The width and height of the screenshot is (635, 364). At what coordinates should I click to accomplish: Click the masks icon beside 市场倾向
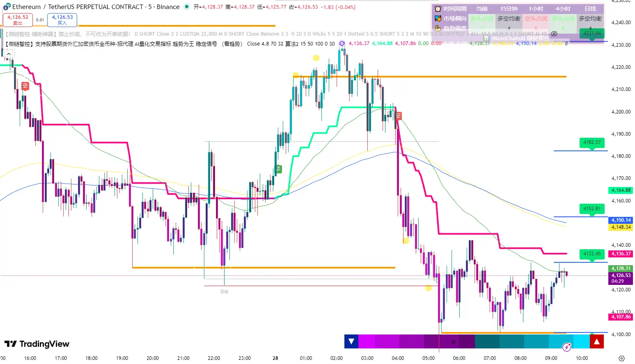coord(438,18)
